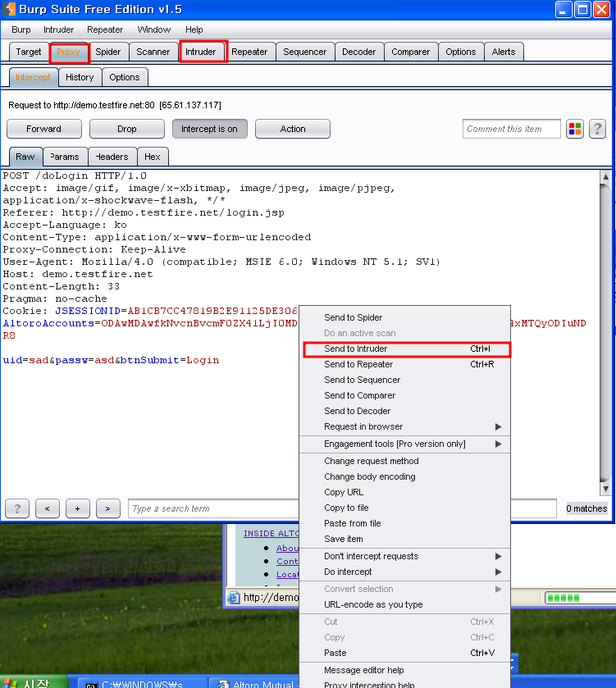Switch to Headers message view tab
The height and width of the screenshot is (688, 616).
112,157
